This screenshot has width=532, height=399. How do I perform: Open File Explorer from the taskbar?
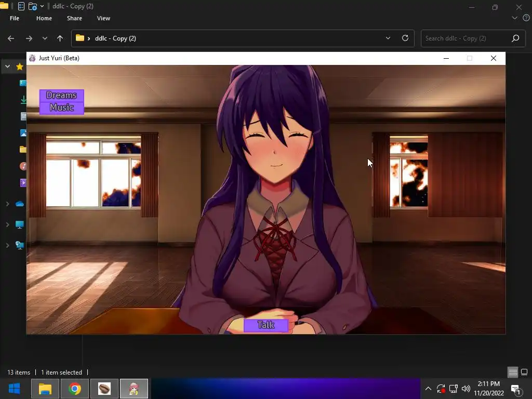[x=45, y=389]
